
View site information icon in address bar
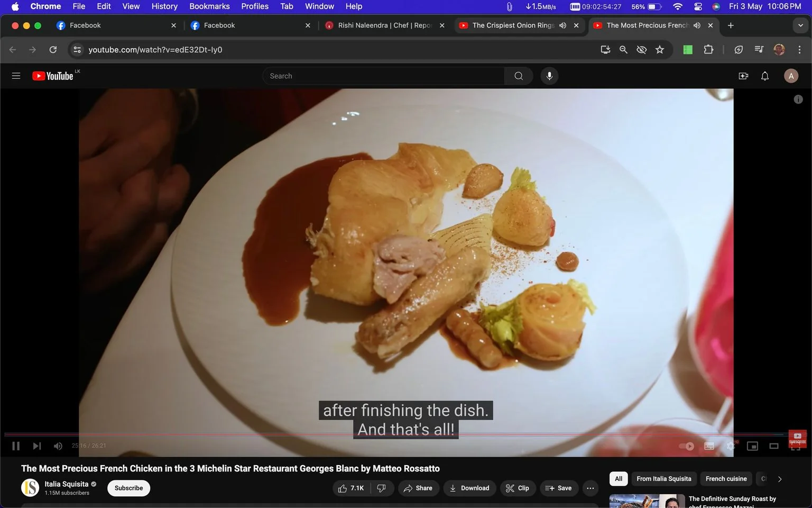point(77,49)
